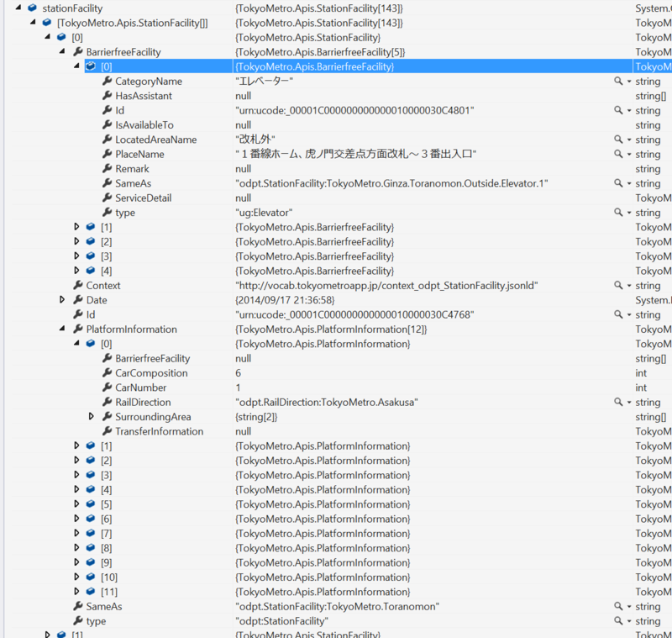Open visualizer dropdown arrow for PlaceName
This screenshot has width=672, height=638.
(x=629, y=155)
